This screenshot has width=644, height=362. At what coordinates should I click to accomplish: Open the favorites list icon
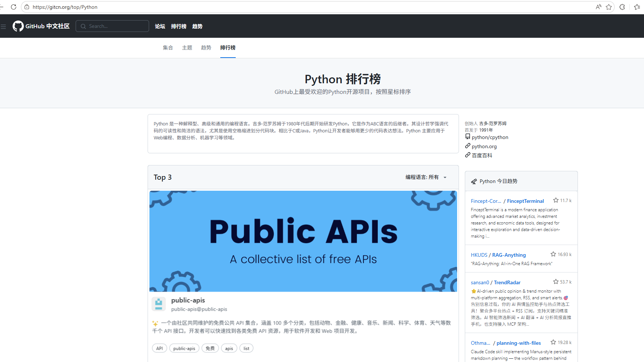pos(637,7)
